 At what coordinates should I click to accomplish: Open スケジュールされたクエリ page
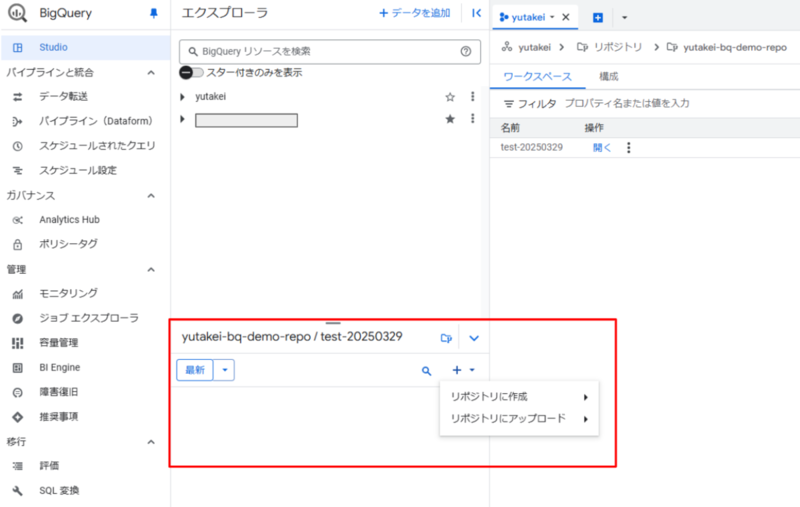[x=97, y=146]
